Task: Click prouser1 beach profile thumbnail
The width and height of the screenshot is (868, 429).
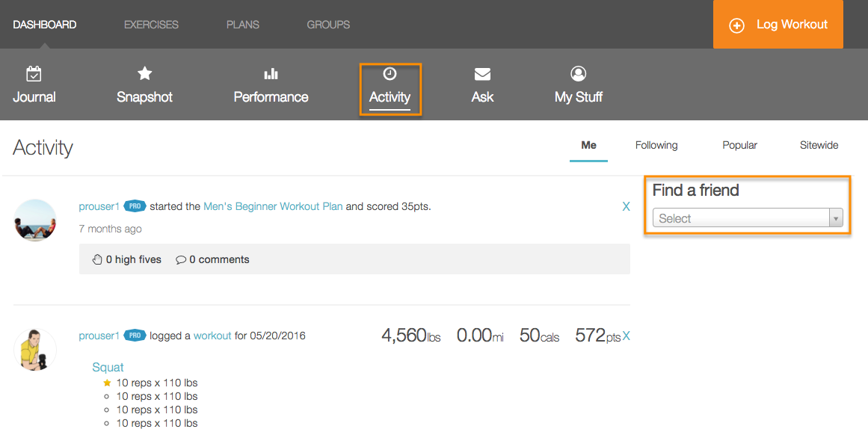Action: (x=35, y=220)
